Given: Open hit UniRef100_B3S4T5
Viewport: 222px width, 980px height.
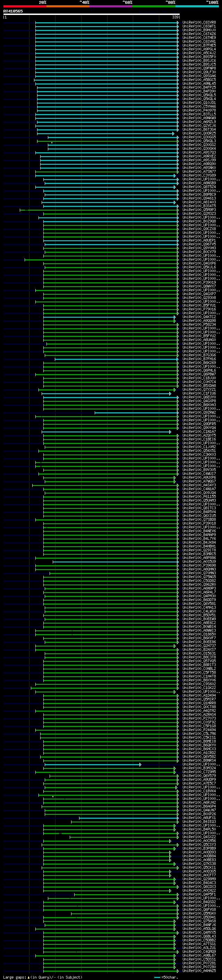Looking at the screenshot, I should 199,206.
